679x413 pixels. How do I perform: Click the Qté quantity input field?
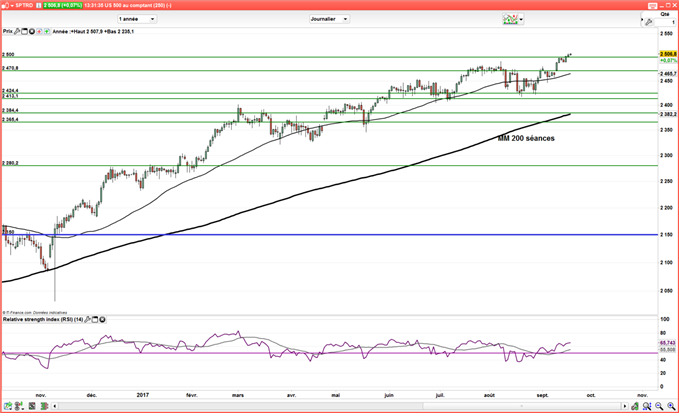tap(666, 22)
